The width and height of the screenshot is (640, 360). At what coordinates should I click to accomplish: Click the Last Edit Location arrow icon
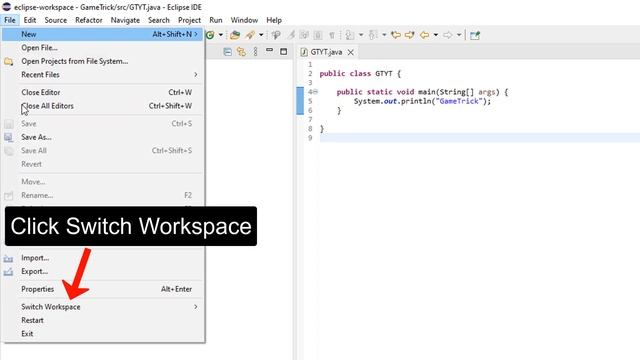tap(396, 35)
